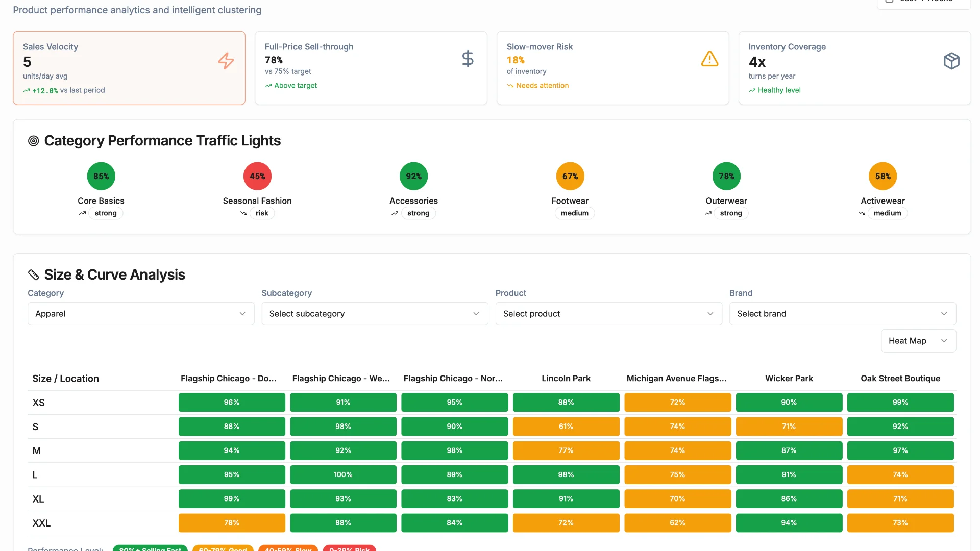
Task: Open the Select brand dropdown
Action: (842, 314)
